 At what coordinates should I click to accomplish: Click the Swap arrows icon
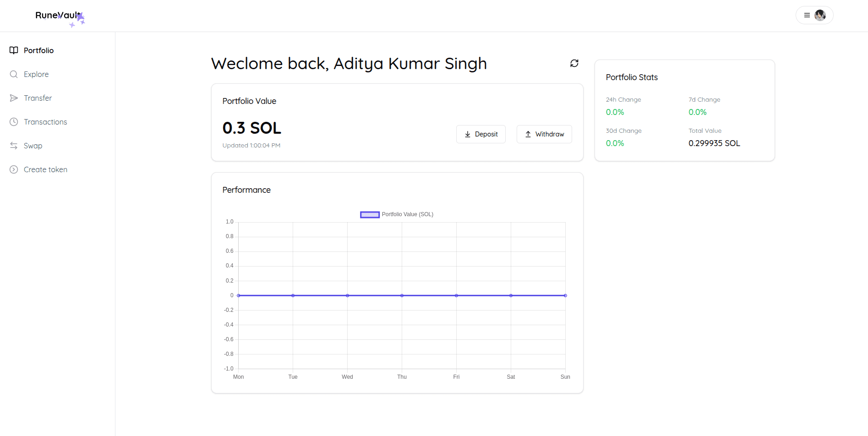(x=14, y=146)
